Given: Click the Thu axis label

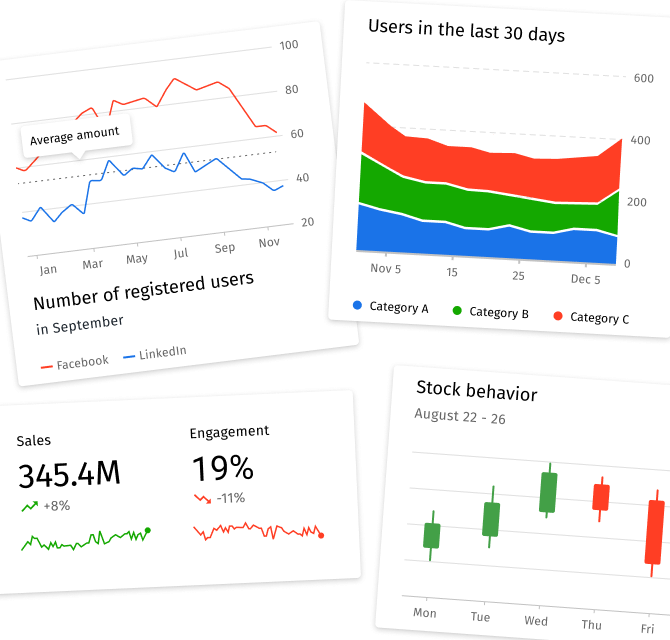Looking at the screenshot, I should (x=591, y=625).
